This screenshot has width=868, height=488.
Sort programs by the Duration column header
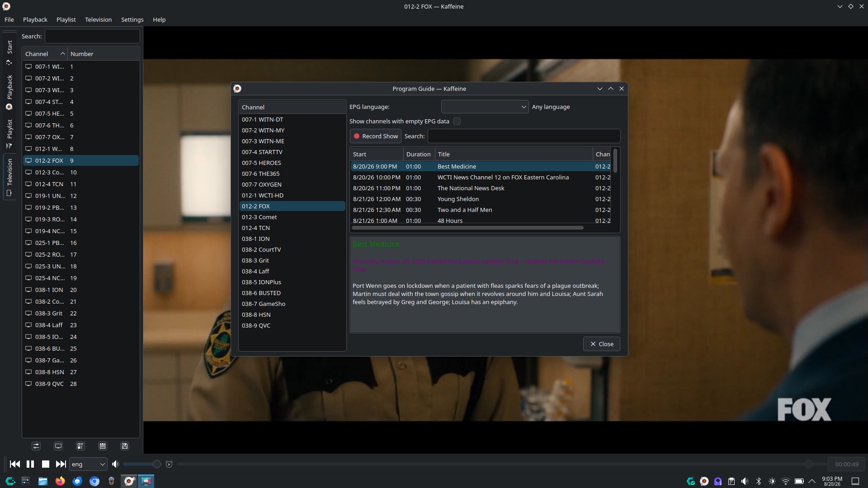419,154
